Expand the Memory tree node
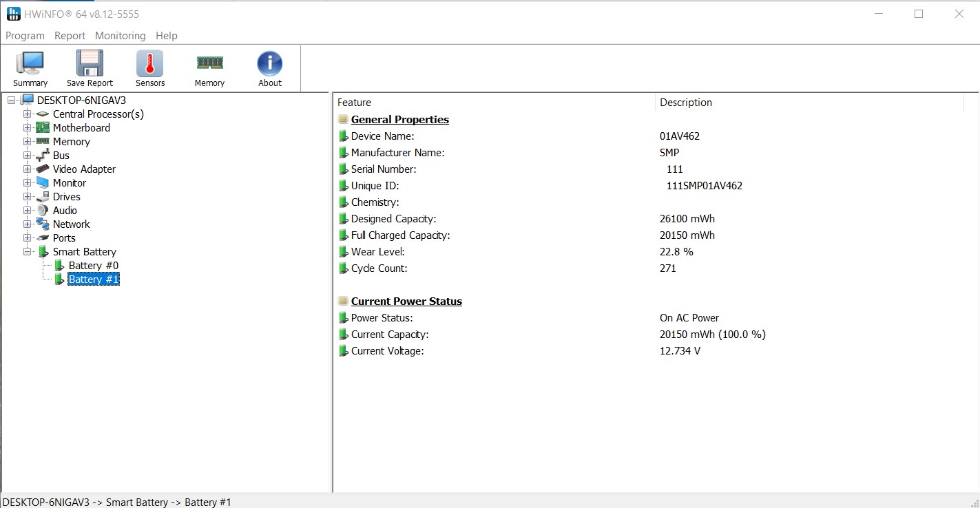Screen dimensions: 980x508 [x=27, y=142]
